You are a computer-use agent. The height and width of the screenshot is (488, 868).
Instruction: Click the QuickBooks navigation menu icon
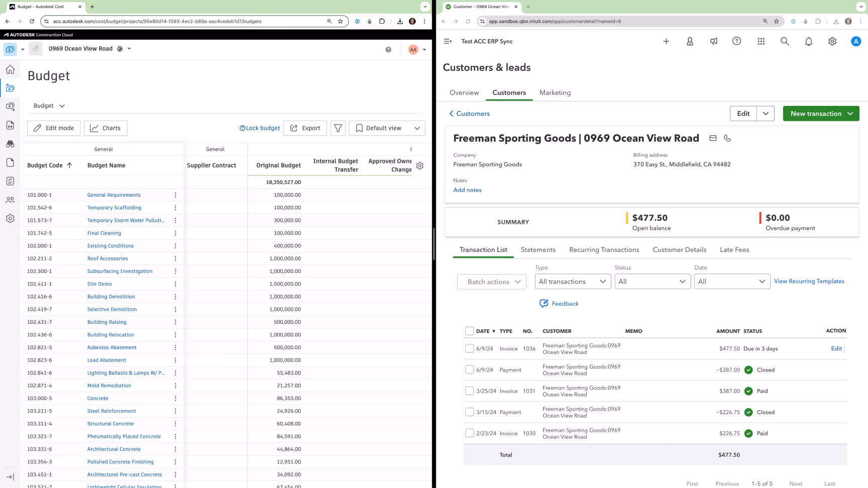pyautogui.click(x=448, y=41)
